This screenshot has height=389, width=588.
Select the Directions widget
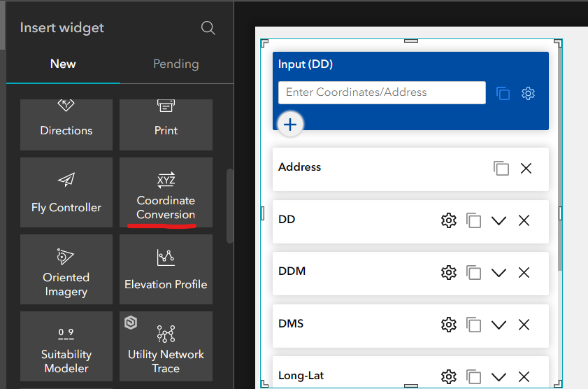pyautogui.click(x=66, y=124)
